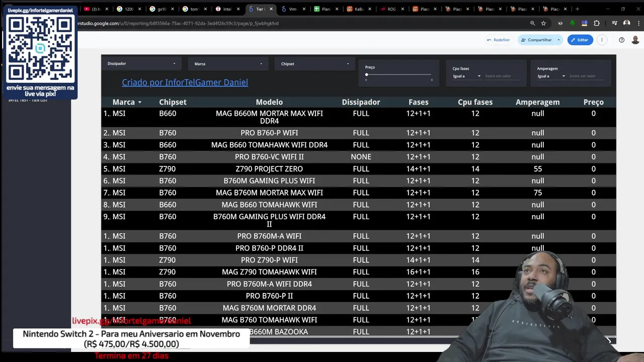644x362 pixels.
Task: Open the three-dot more options menu
Action: 602,40
